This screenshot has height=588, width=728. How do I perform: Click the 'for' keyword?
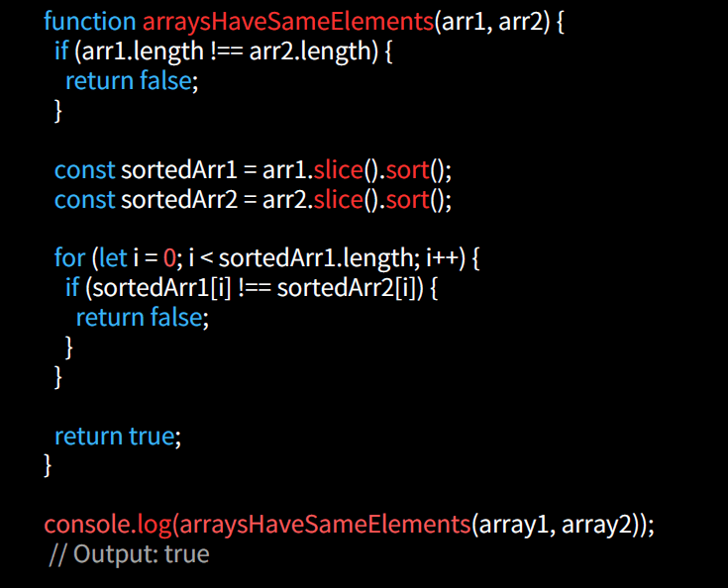[69, 258]
